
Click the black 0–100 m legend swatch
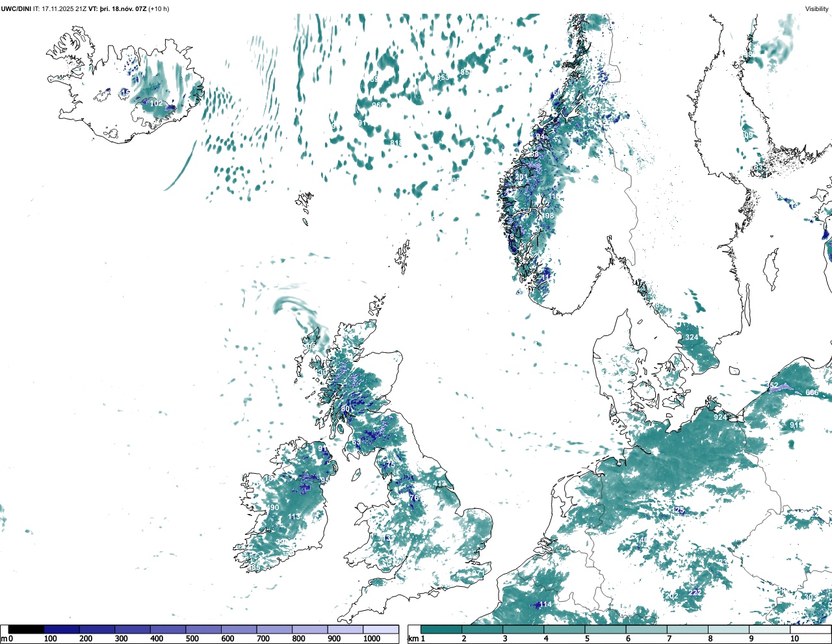coord(26,629)
